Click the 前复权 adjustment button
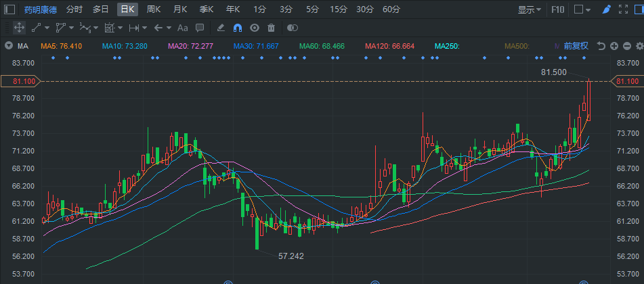The height and width of the screenshot is (284, 644). click(576, 46)
